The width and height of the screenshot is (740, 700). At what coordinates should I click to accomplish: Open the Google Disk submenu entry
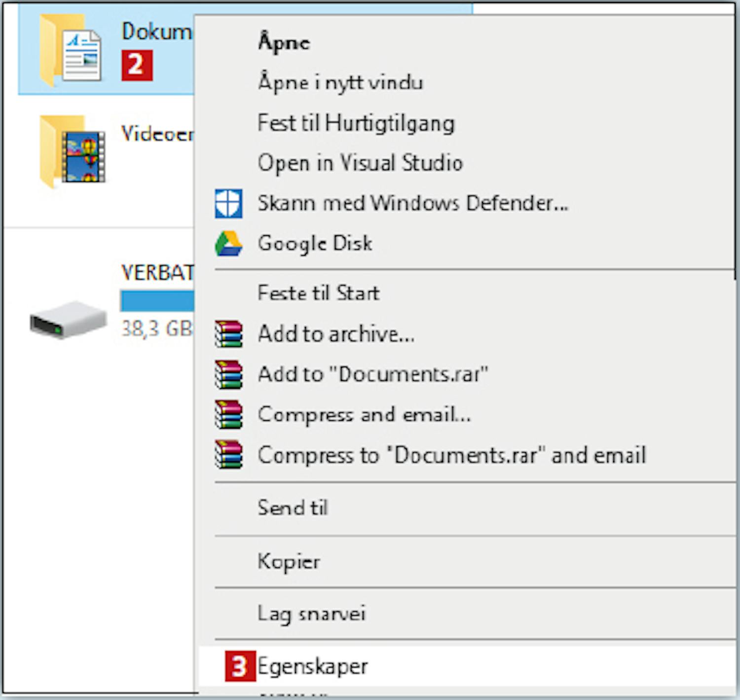(x=315, y=243)
